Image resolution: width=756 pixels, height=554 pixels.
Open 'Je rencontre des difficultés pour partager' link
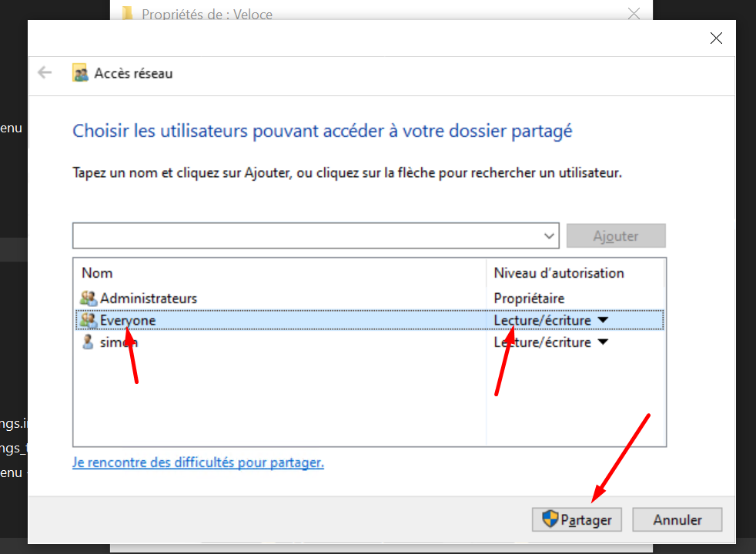[198, 462]
